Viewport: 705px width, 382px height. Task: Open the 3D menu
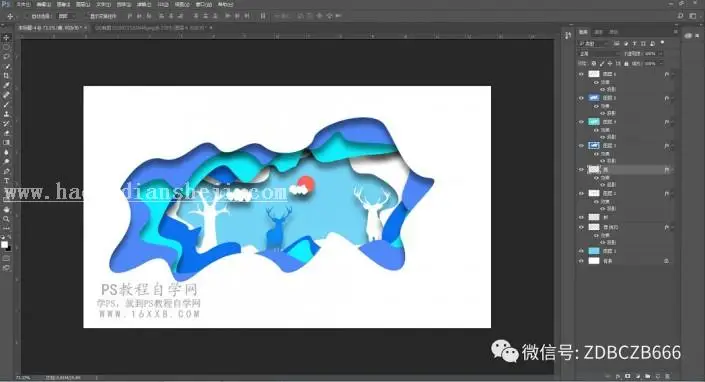[163, 4]
